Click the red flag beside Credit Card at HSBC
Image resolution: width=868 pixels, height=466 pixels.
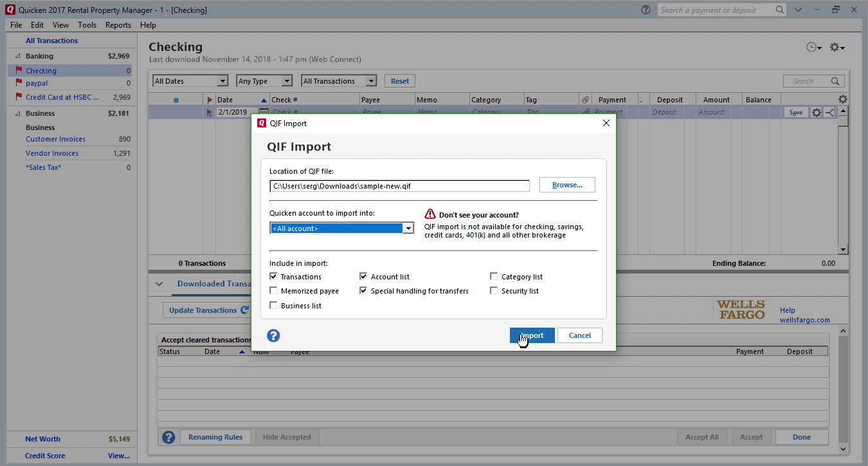pyautogui.click(x=18, y=97)
